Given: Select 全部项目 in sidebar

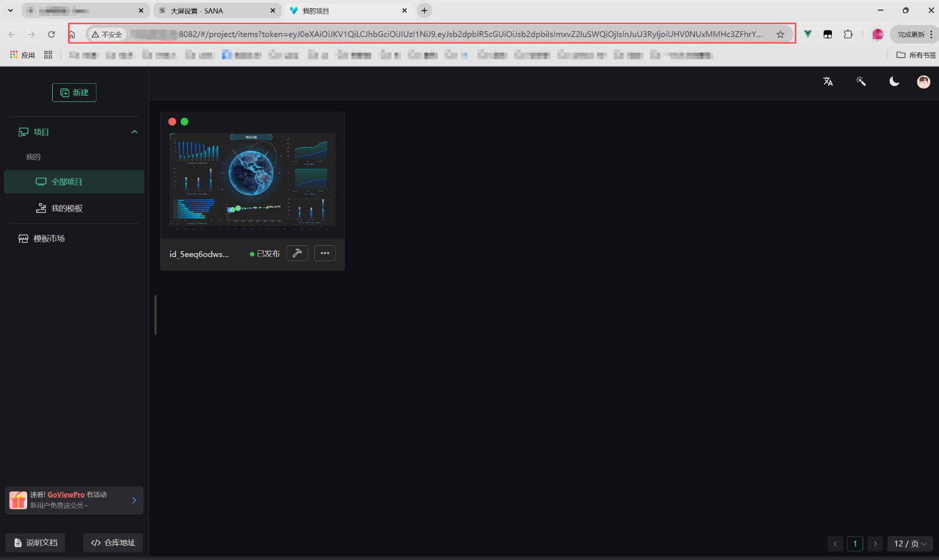Looking at the screenshot, I should click(74, 182).
